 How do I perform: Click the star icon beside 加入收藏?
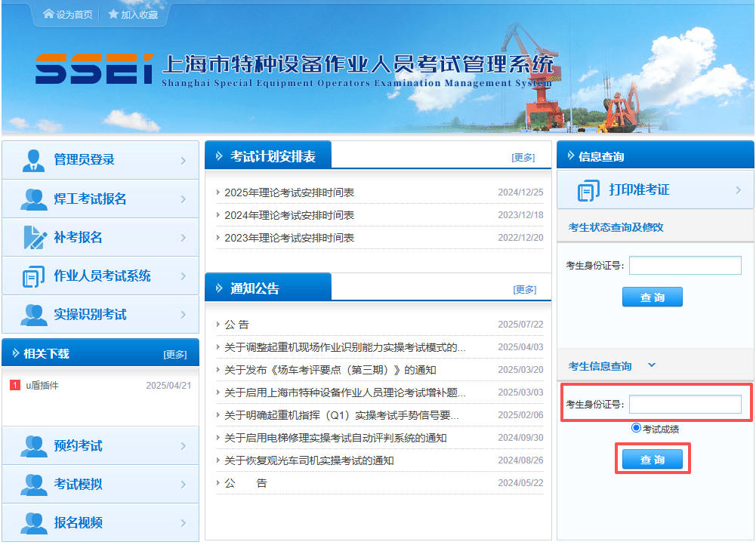[x=113, y=14]
